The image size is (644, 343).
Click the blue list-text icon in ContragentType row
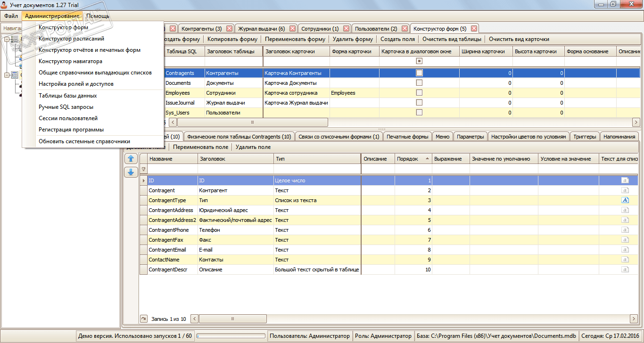(x=625, y=200)
